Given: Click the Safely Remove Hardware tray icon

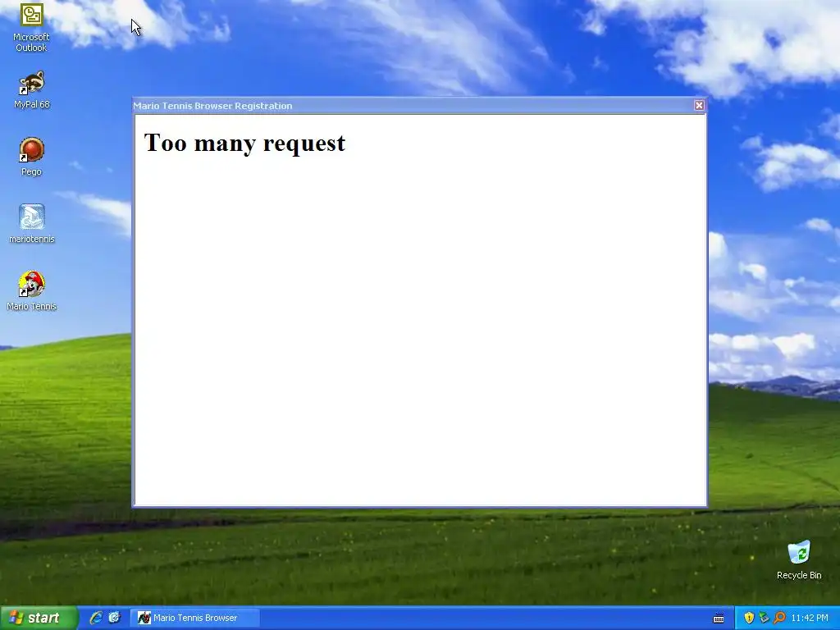Looking at the screenshot, I should coord(764,618).
